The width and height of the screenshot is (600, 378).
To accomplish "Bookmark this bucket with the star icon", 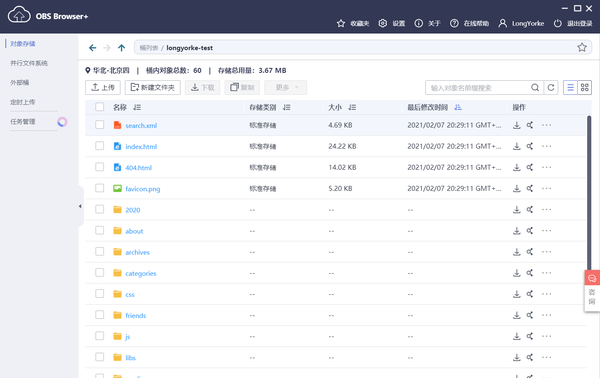I will click(582, 47).
